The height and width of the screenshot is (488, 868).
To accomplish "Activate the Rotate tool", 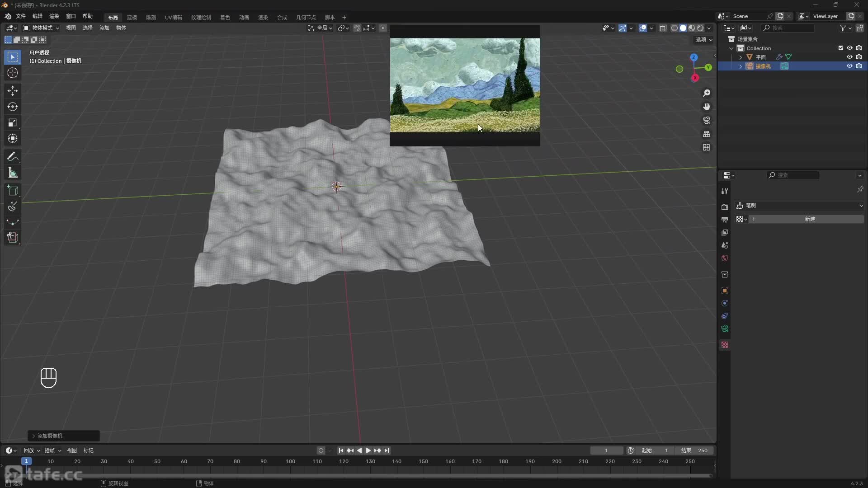I will 13,107.
